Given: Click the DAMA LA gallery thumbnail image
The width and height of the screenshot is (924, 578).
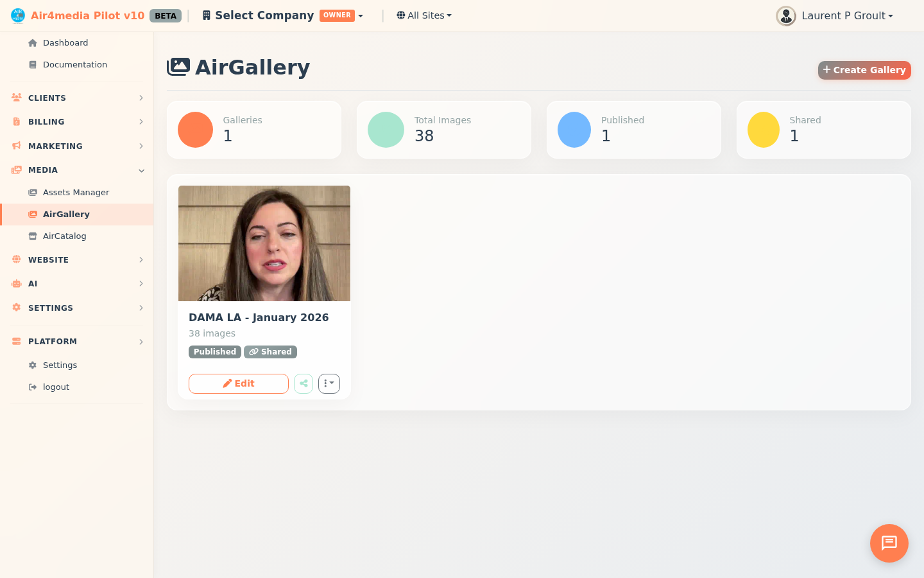Looking at the screenshot, I should (264, 243).
